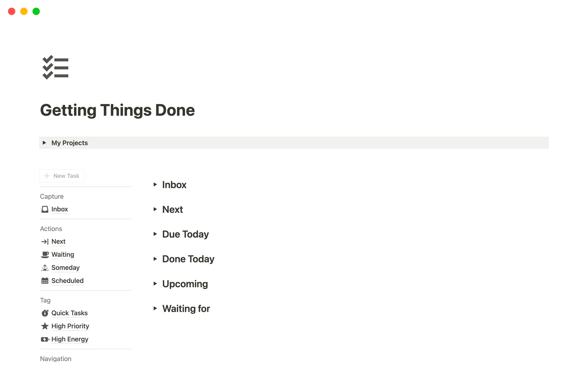Image resolution: width=588 pixels, height=368 pixels.
Task: Click the Inbox tray icon
Action: click(45, 209)
